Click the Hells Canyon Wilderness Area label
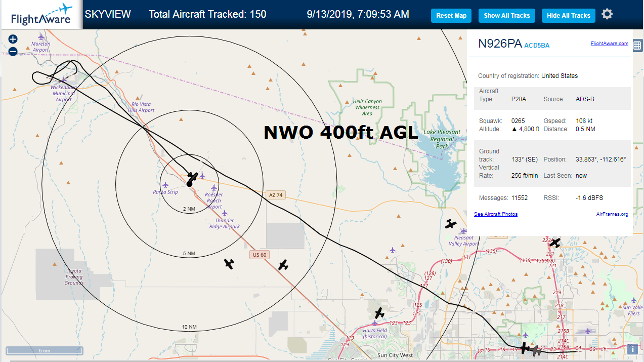644x362 pixels. point(367,107)
